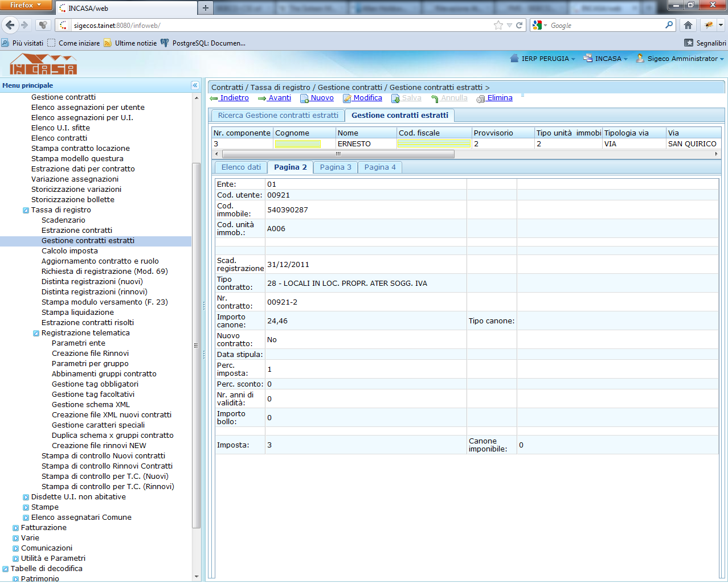Bookmark page with the star icon
The height and width of the screenshot is (583, 728).
click(x=498, y=25)
